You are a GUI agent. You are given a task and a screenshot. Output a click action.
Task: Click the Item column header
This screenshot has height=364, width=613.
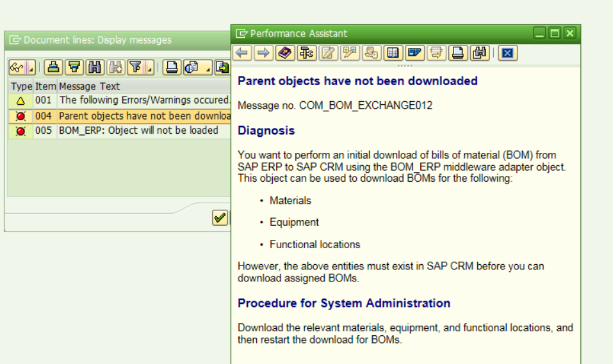pos(45,86)
